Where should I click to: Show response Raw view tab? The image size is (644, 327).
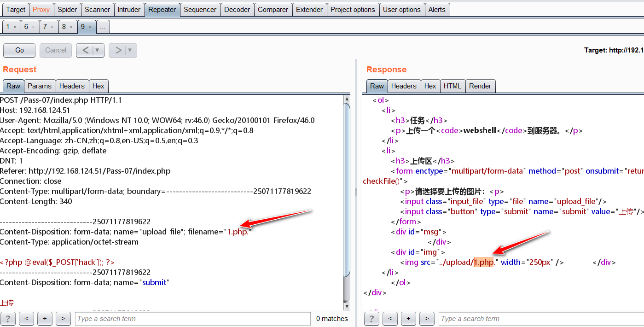point(377,86)
